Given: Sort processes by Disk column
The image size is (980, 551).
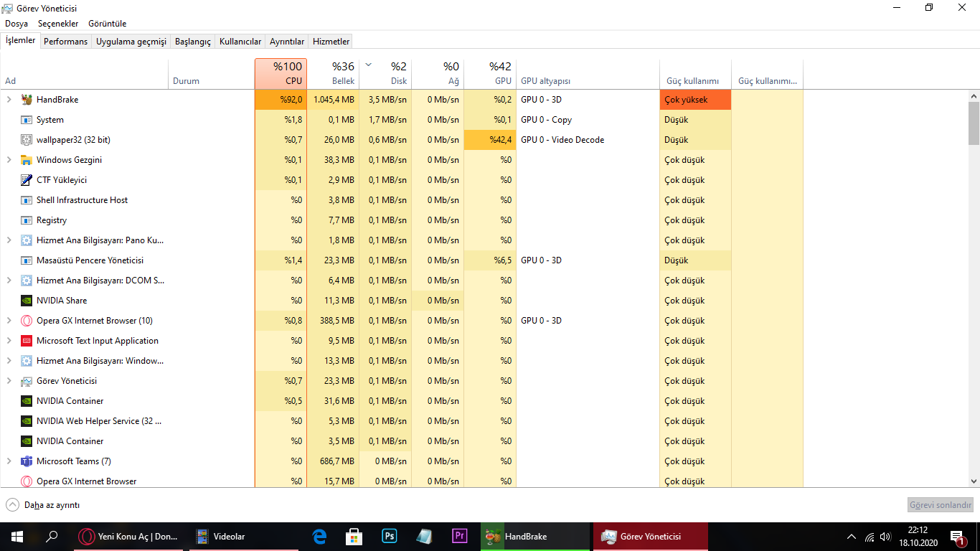Looking at the screenshot, I should pyautogui.click(x=385, y=74).
